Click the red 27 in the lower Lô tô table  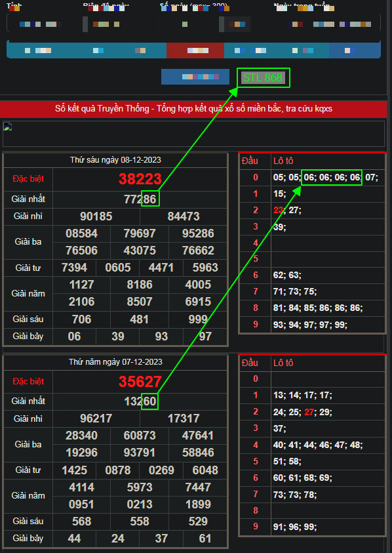(x=309, y=412)
